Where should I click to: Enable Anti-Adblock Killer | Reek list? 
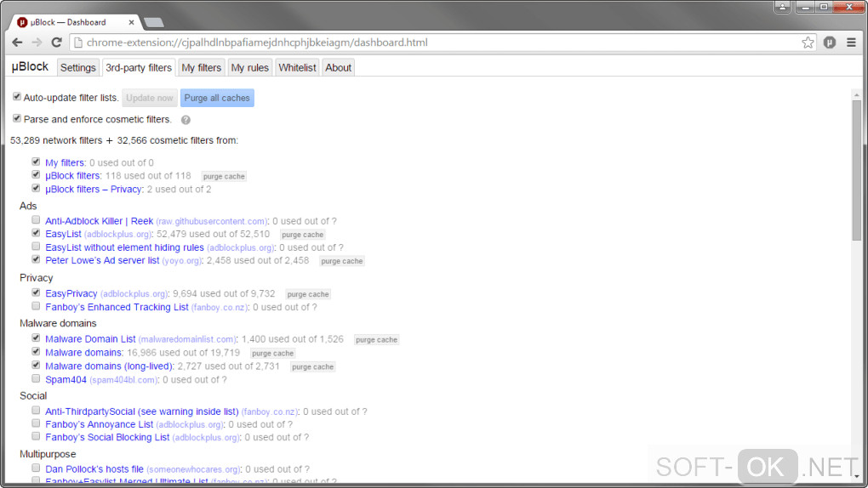pos(36,220)
